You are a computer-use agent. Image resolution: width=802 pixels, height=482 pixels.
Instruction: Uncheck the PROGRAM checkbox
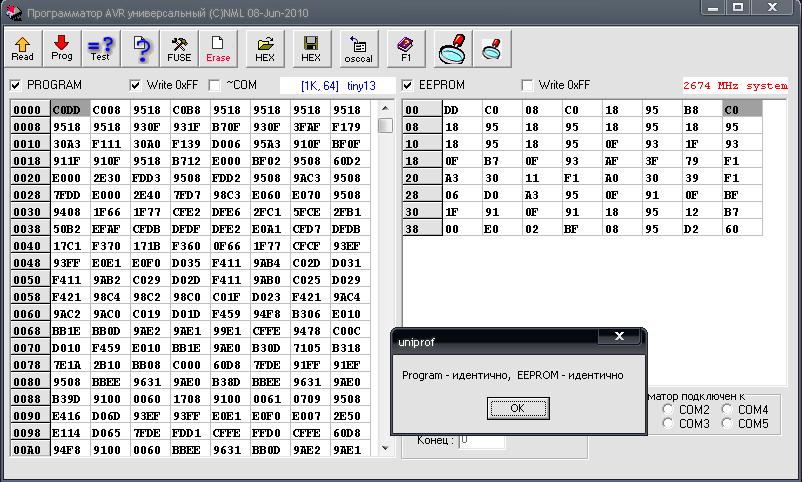tap(15, 85)
